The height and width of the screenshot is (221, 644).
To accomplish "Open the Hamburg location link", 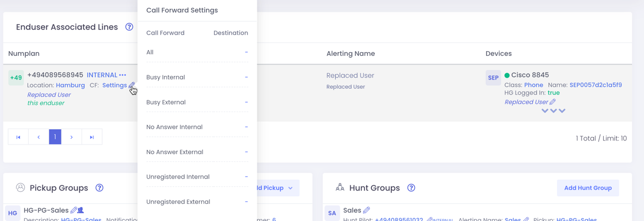I will point(70,85).
